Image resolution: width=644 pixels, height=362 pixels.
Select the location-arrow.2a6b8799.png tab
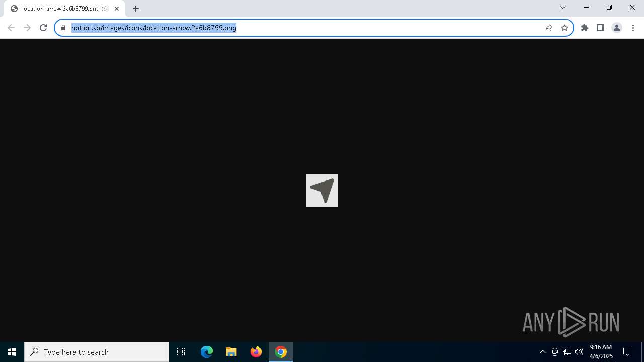point(64,9)
